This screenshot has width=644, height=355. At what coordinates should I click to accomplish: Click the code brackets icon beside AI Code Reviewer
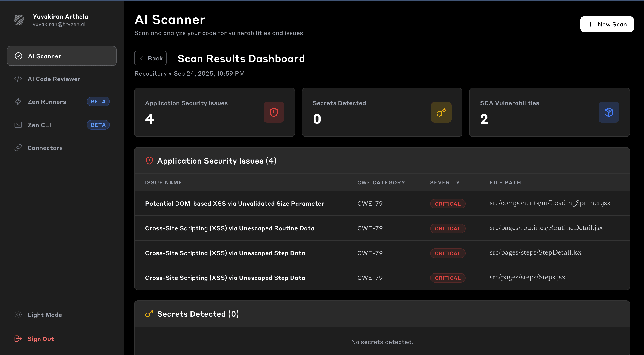click(18, 79)
